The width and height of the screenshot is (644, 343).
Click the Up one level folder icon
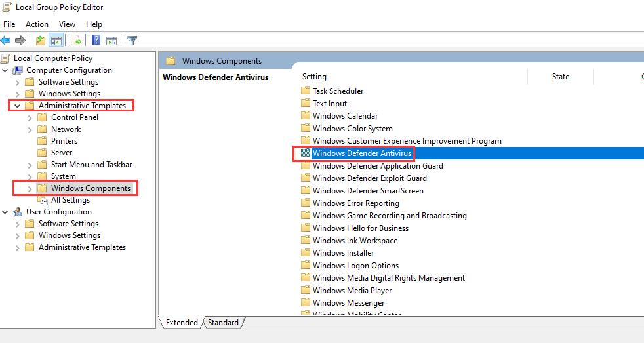pyautogui.click(x=40, y=40)
